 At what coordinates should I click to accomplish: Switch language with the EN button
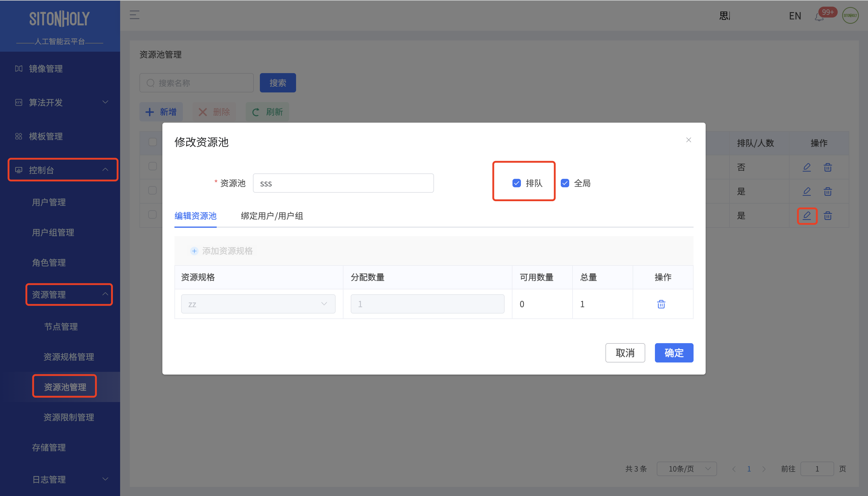coord(795,16)
